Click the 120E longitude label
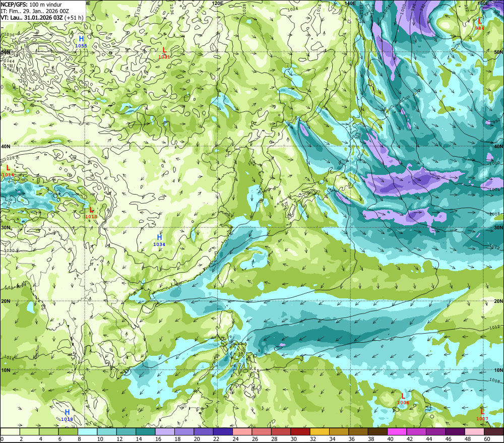504x443 pixels. pos(218,3)
